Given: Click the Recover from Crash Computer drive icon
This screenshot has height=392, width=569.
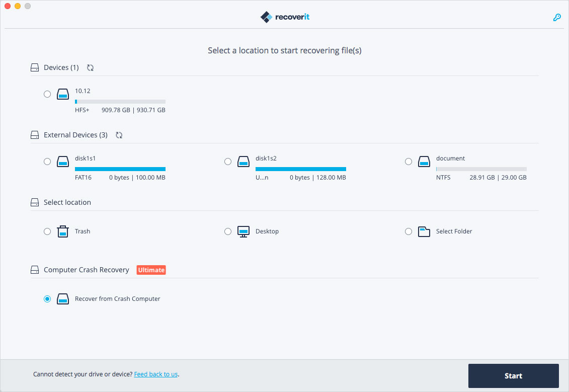Looking at the screenshot, I should pyautogui.click(x=63, y=298).
